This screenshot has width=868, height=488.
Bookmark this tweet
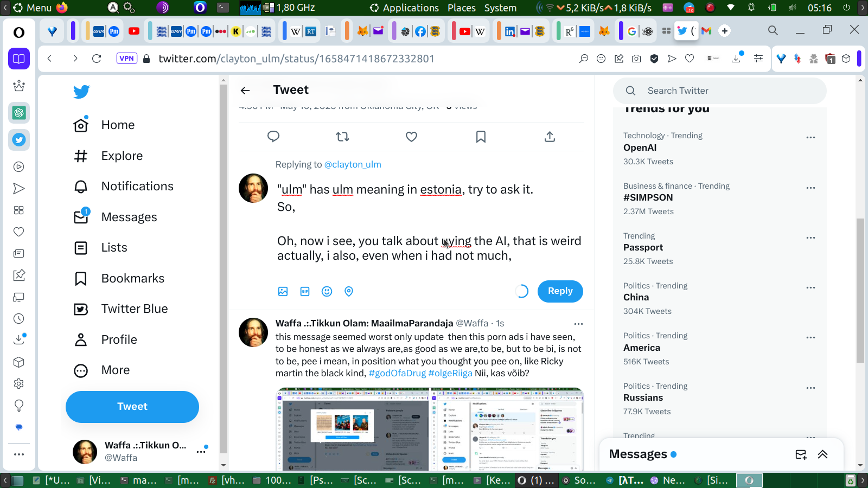point(481,137)
